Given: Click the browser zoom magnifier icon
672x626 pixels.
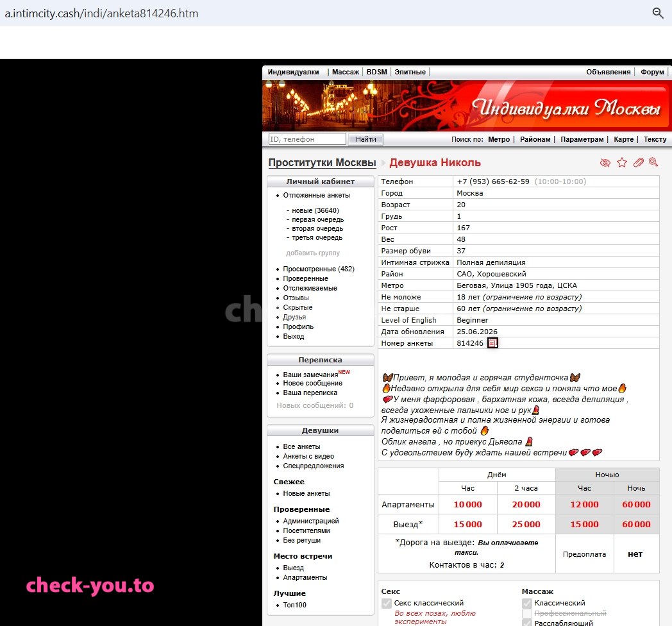Looking at the screenshot, I should coord(657,13).
